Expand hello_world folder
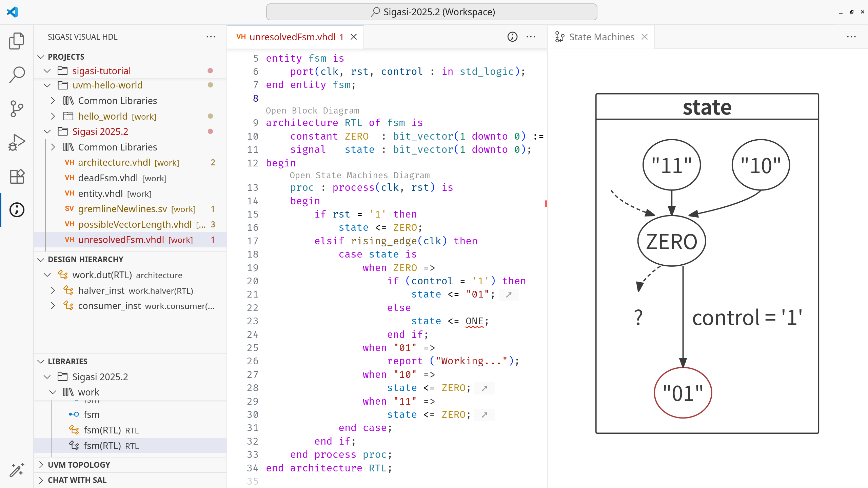 coord(53,116)
